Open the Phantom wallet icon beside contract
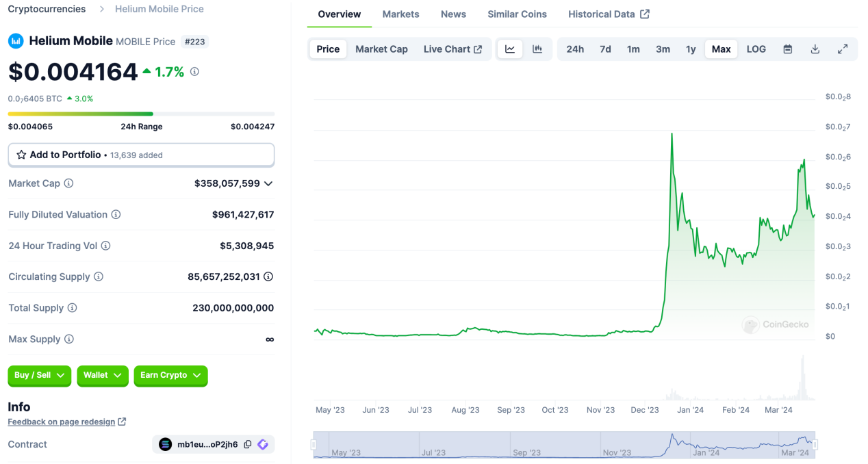 point(263,444)
